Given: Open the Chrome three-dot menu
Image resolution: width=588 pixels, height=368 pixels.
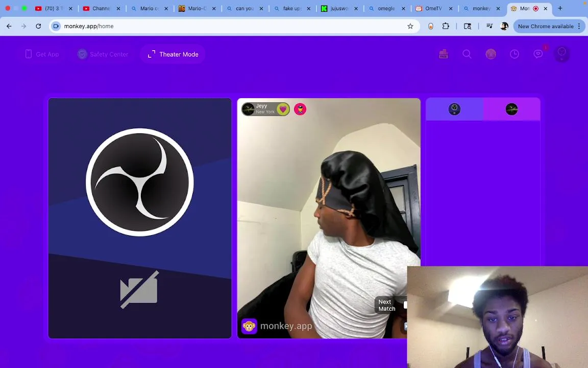Looking at the screenshot, I should click(x=579, y=26).
